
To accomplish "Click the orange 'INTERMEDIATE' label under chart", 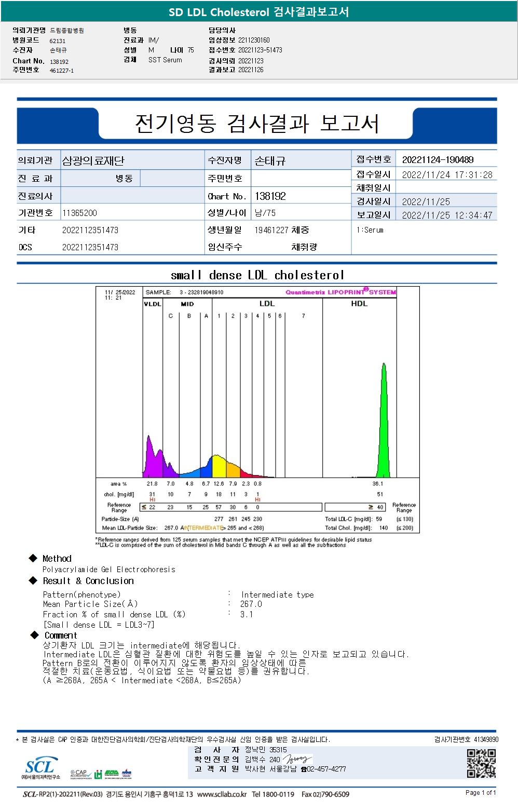I will [x=204, y=528].
